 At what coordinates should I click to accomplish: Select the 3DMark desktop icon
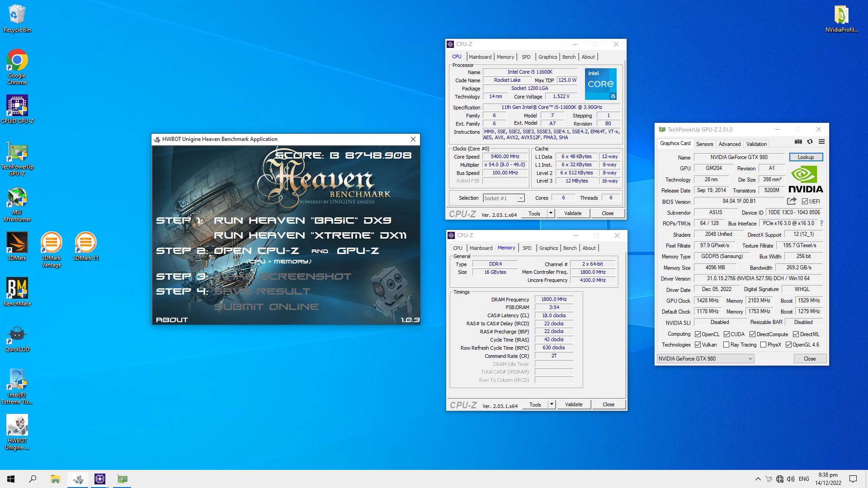(17, 246)
